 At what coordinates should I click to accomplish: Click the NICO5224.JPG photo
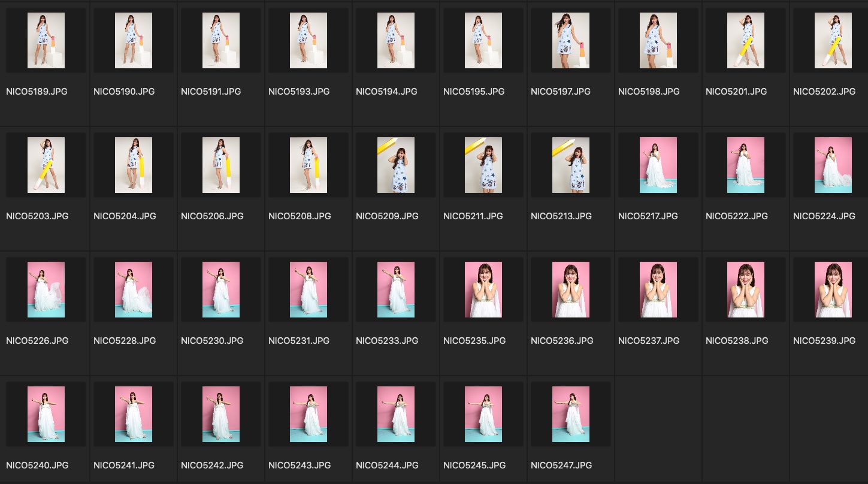click(x=833, y=165)
